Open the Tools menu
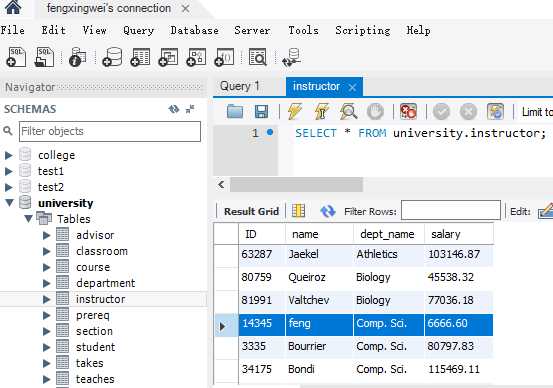The height and width of the screenshot is (388, 553). (303, 30)
